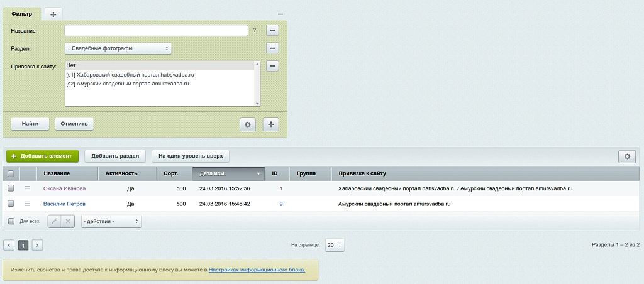Open the Настройках информационного блока link
Viewport: 644px width, 284px height.
tap(257, 270)
